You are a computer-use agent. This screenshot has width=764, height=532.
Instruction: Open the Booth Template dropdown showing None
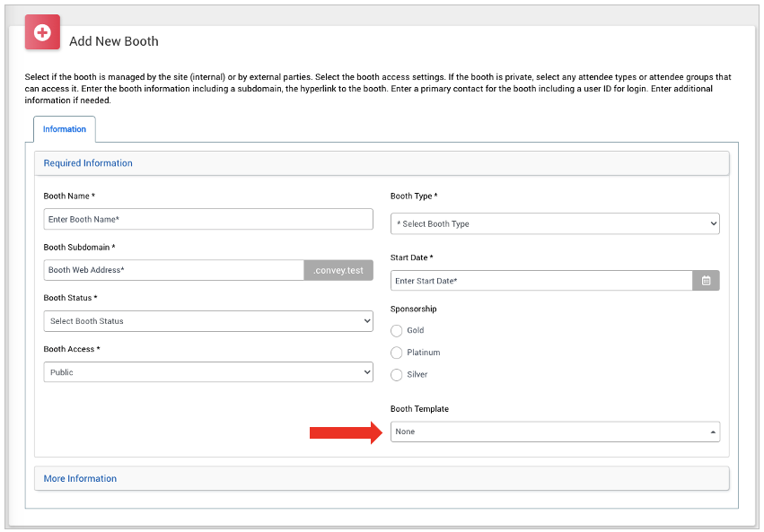555,432
